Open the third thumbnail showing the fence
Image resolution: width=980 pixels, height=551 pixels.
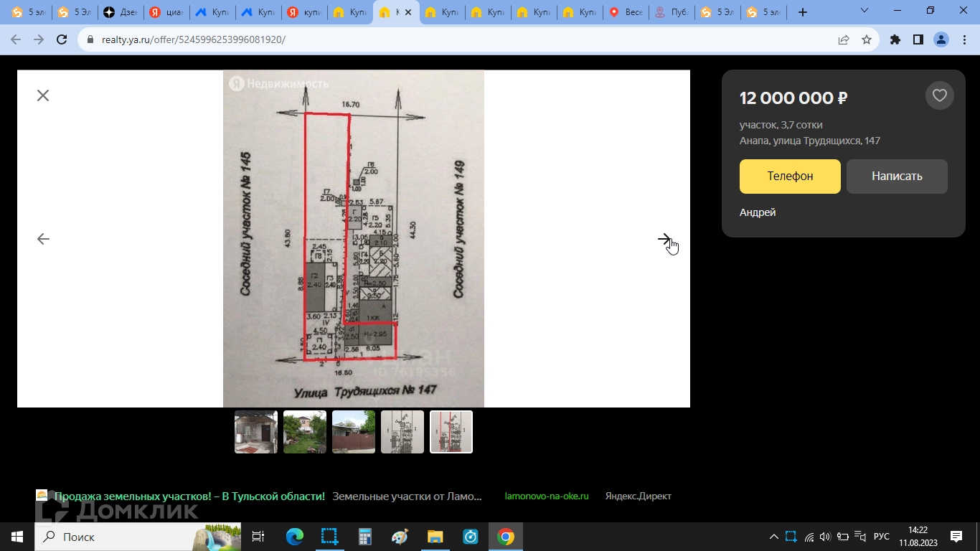(354, 432)
